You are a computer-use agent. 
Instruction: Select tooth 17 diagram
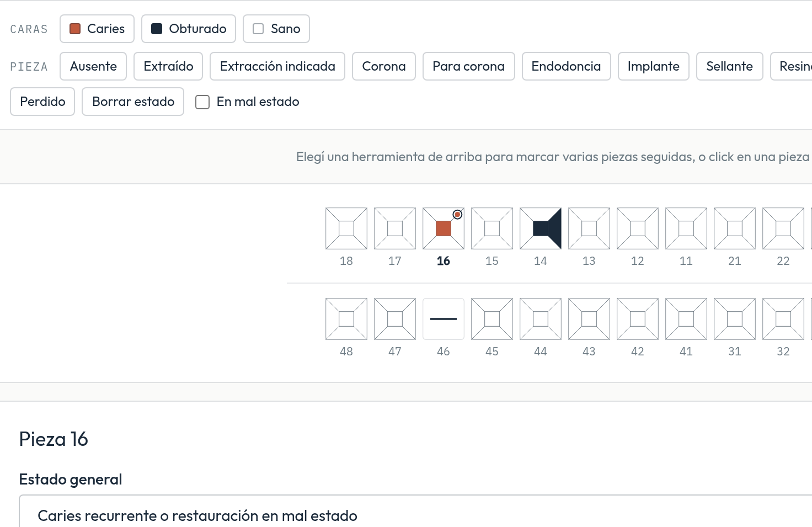(395, 228)
